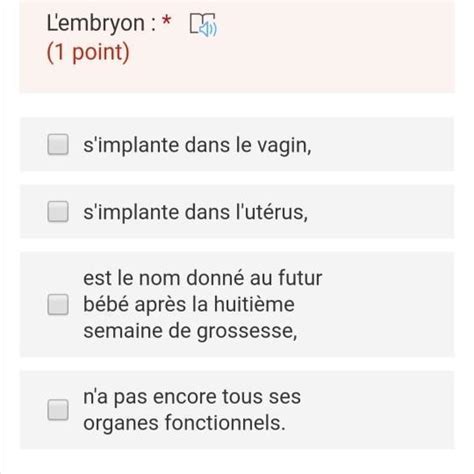Viewport: 474px width, 474px height.
Task: Click the line "est le nom donné au futur"
Action: pyautogui.click(x=203, y=278)
